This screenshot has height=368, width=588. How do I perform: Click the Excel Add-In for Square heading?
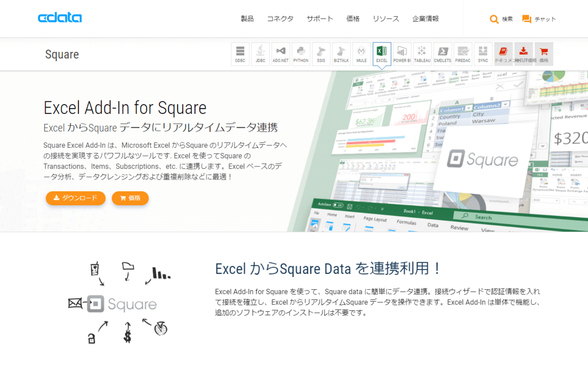point(125,107)
